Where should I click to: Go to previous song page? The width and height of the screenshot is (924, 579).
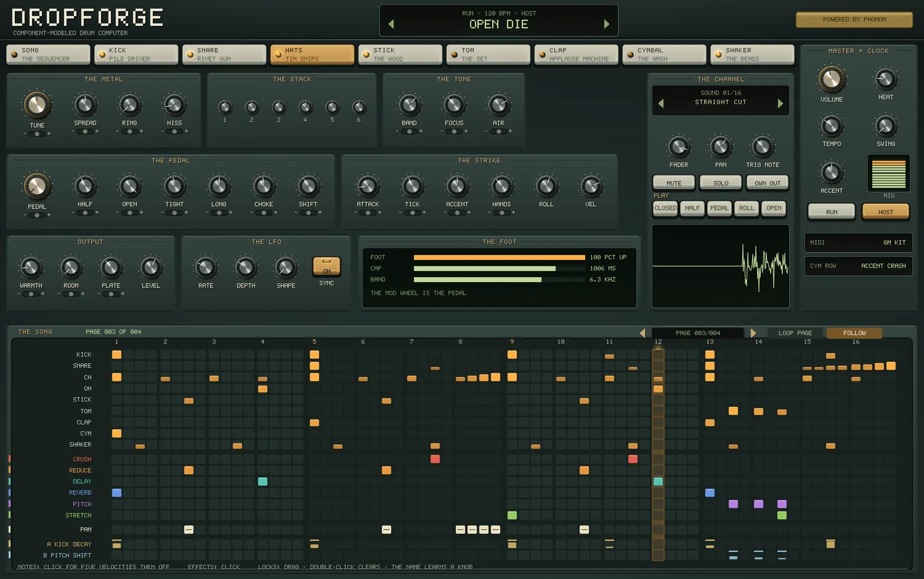pyautogui.click(x=642, y=333)
